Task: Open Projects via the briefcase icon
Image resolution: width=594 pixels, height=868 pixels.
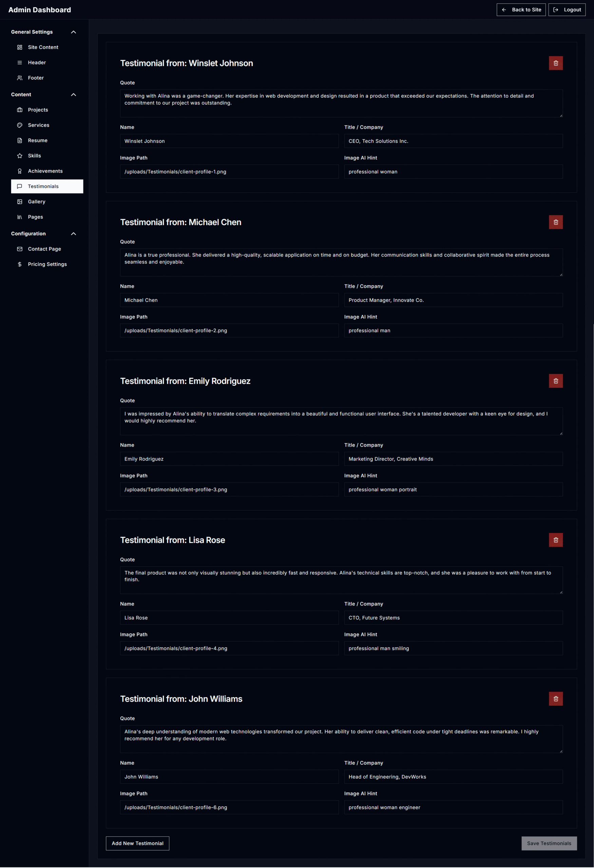Action: (x=20, y=110)
